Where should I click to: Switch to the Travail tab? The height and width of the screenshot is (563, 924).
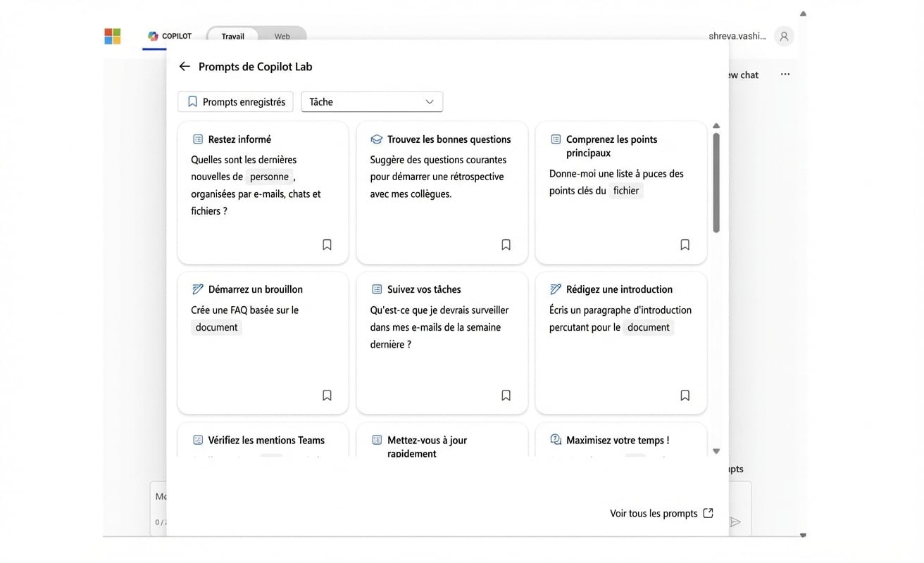232,37
